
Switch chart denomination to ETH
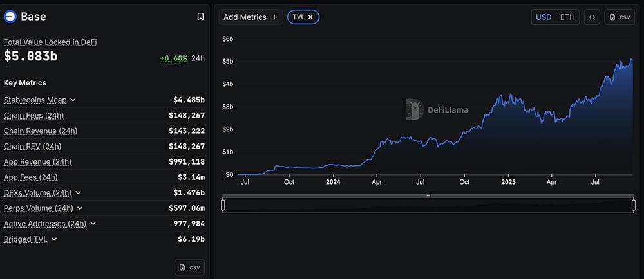pos(567,17)
